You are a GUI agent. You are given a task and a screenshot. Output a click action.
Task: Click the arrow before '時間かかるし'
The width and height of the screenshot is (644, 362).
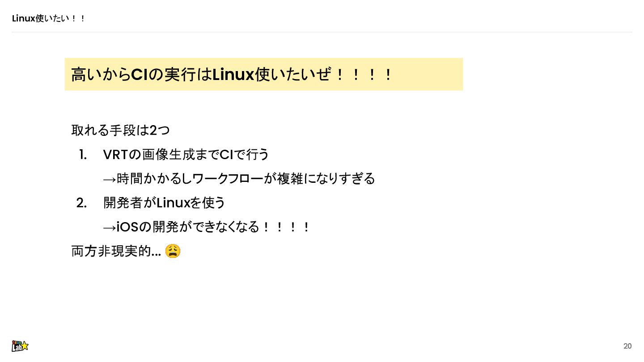coord(110,179)
